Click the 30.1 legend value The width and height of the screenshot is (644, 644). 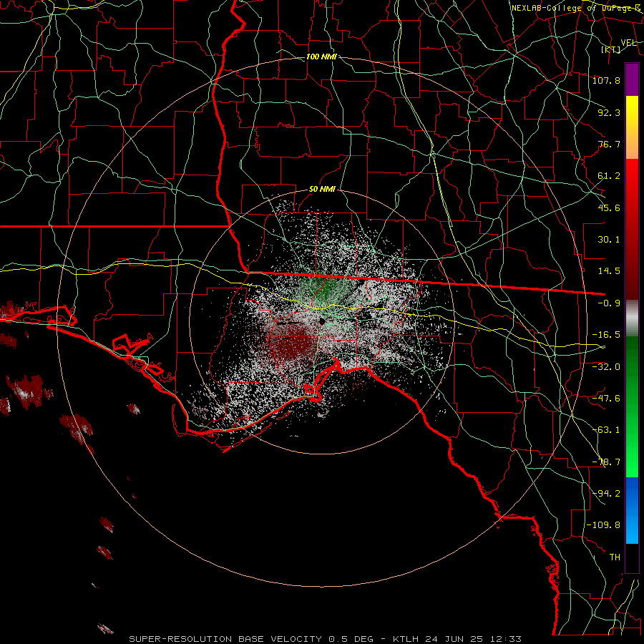pyautogui.click(x=609, y=240)
